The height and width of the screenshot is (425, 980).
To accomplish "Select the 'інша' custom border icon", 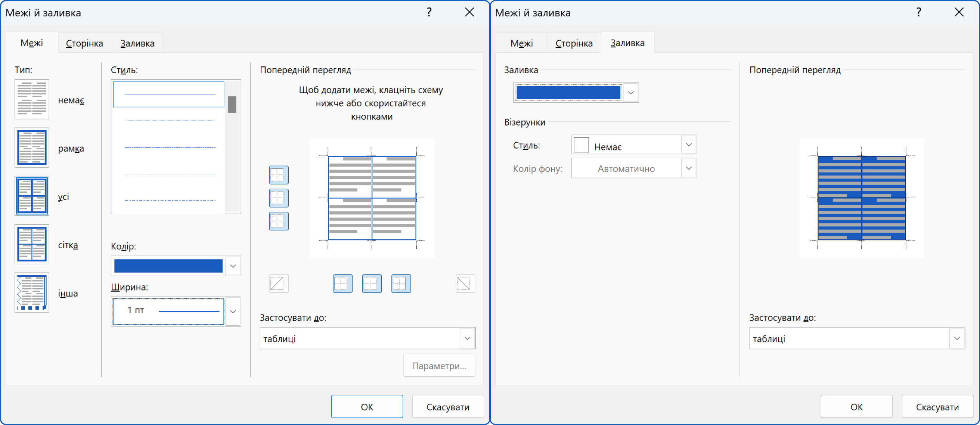I will [32, 292].
